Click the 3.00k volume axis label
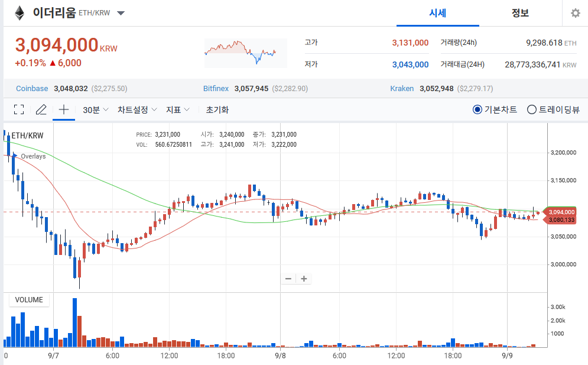Screen dimensions: 588x365 [x=558, y=307]
